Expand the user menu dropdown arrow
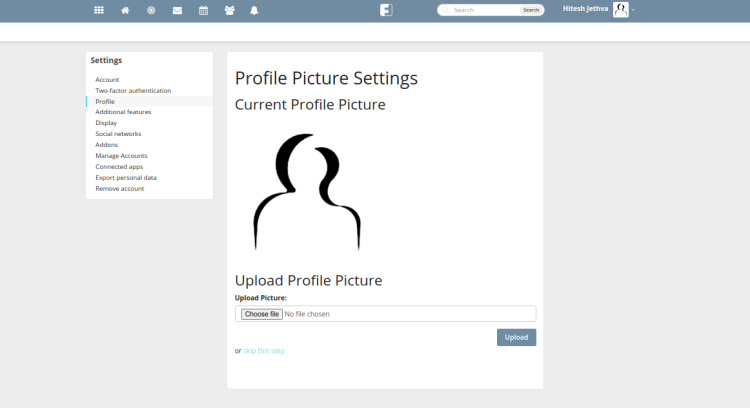Image resolution: width=750 pixels, height=408 pixels. coord(633,10)
